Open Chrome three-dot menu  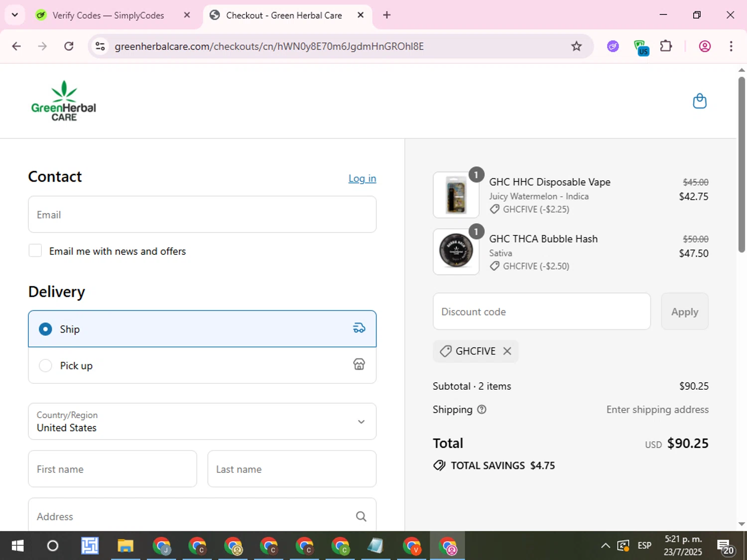tap(731, 46)
